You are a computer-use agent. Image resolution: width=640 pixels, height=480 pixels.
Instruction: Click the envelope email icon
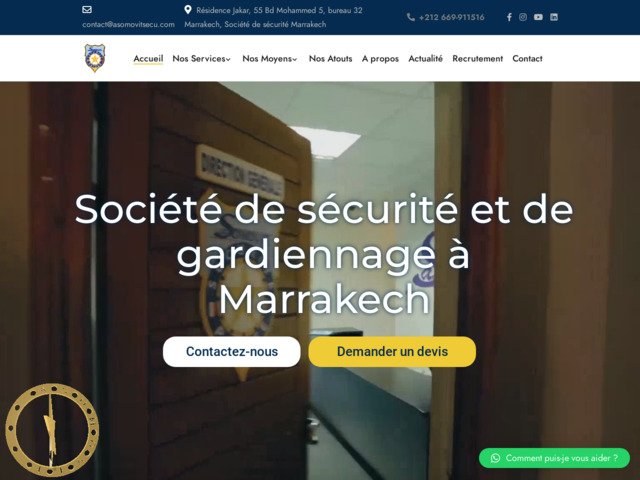[87, 9]
